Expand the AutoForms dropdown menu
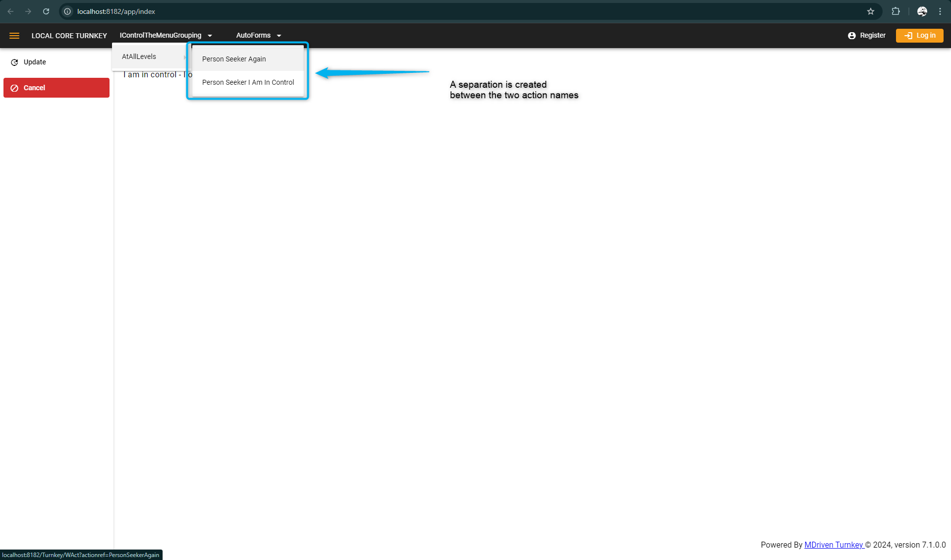The image size is (951, 560). pyautogui.click(x=258, y=36)
